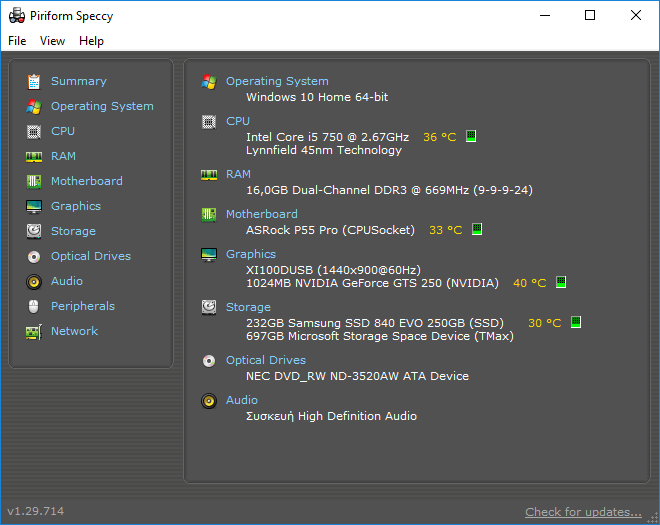Click the Storage drive icon in summary panel
Viewport: 660px width, 525px height.
[209, 307]
